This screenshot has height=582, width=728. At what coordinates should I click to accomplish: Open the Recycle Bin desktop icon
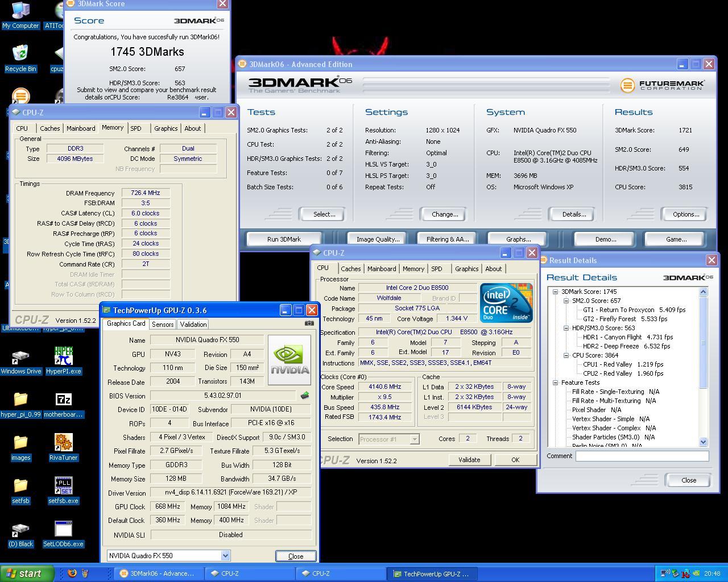20,59
